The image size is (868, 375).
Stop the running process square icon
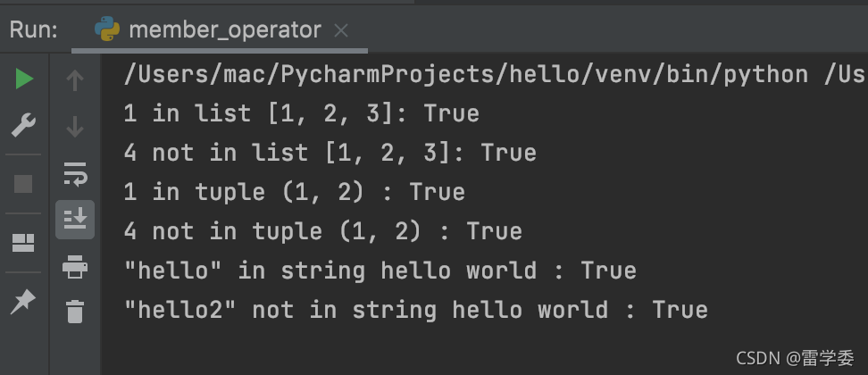pyautogui.click(x=23, y=184)
